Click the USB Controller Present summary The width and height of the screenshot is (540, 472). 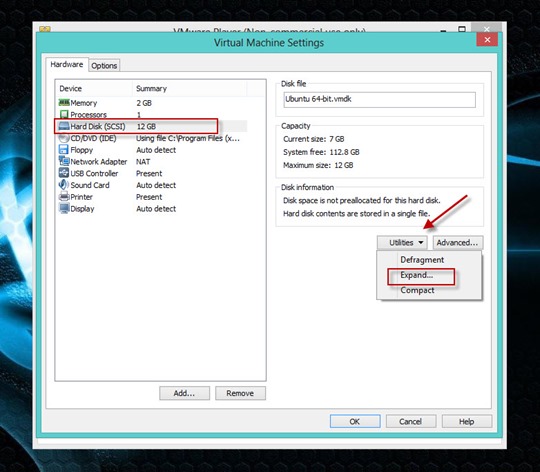149,174
